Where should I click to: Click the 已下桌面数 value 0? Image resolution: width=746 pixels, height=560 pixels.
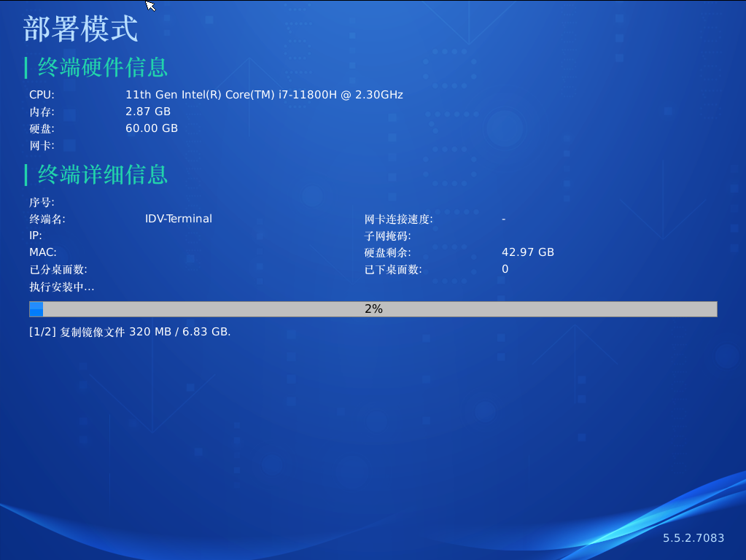click(x=505, y=269)
